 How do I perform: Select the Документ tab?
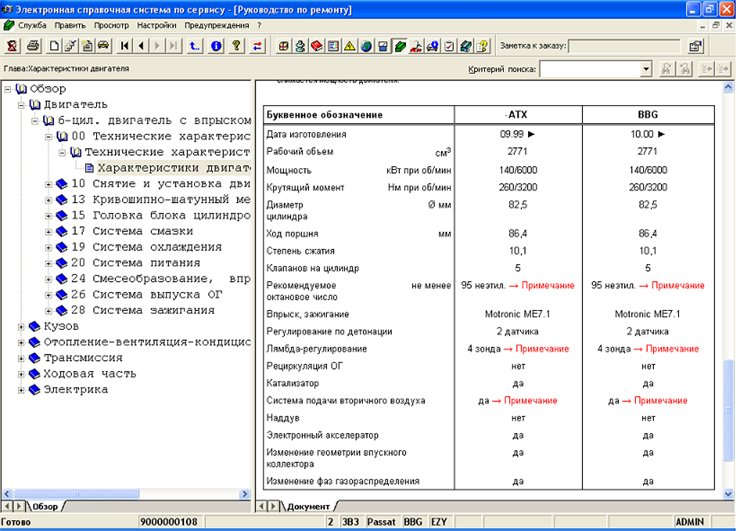pos(308,506)
